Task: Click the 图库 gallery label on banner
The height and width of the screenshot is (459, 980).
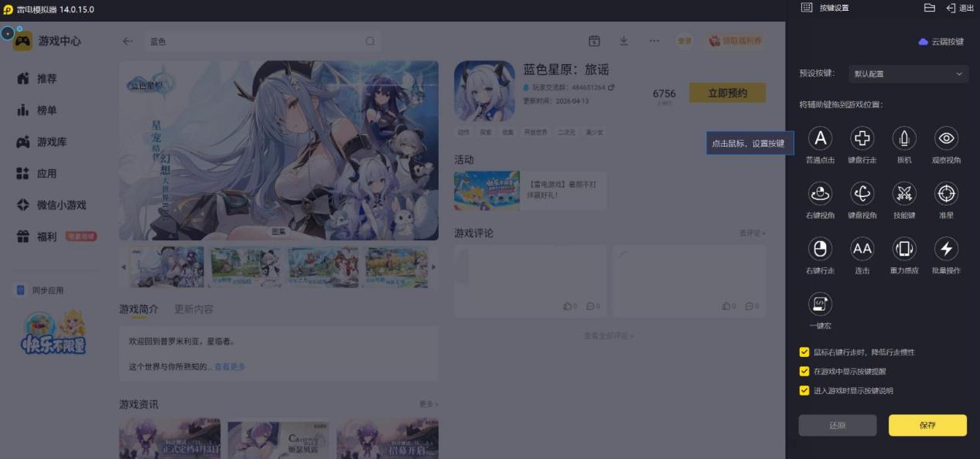Action: [x=278, y=231]
